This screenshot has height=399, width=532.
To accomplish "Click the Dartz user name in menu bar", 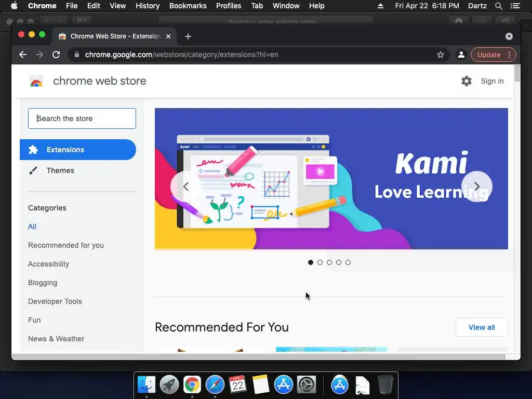I will pos(477,6).
